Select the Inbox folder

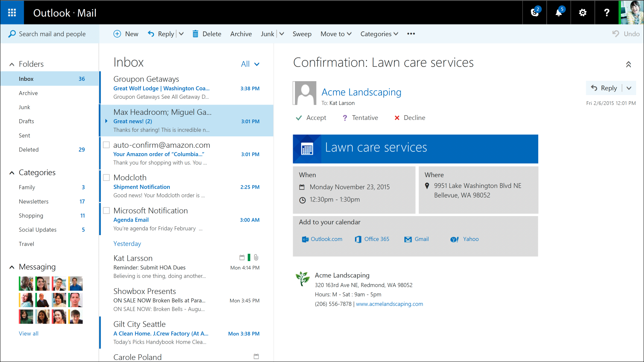(49, 79)
